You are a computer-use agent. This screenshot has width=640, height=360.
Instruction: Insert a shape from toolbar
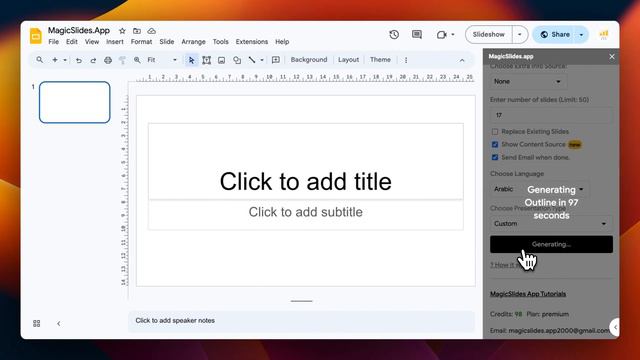[237, 60]
